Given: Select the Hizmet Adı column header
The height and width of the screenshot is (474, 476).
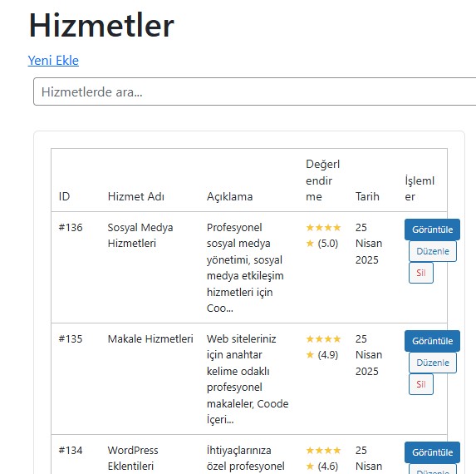Looking at the screenshot, I should pos(136,196).
